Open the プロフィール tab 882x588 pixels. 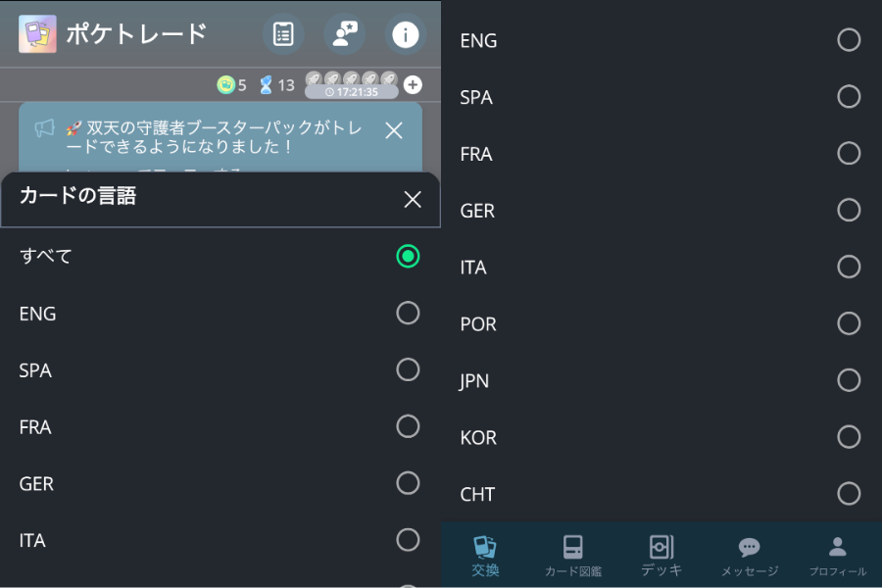838,556
